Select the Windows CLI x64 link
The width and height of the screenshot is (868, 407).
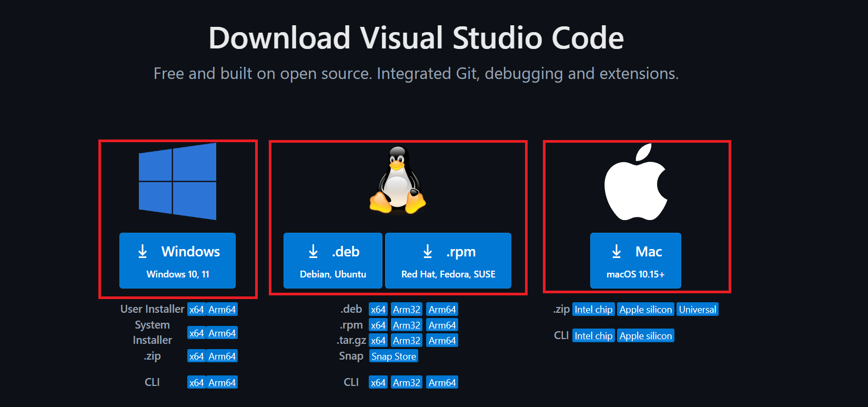[196, 382]
